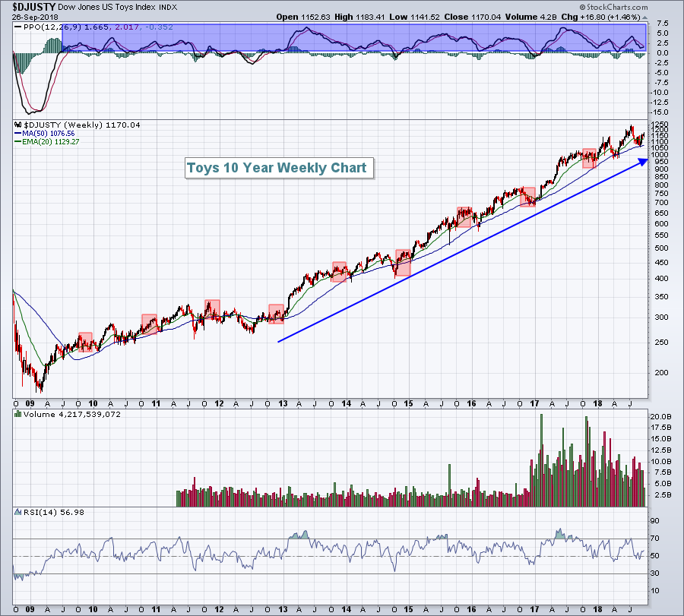Click the '17' year label under the price chart
Screen dimensions: 684x616
[x=534, y=403]
